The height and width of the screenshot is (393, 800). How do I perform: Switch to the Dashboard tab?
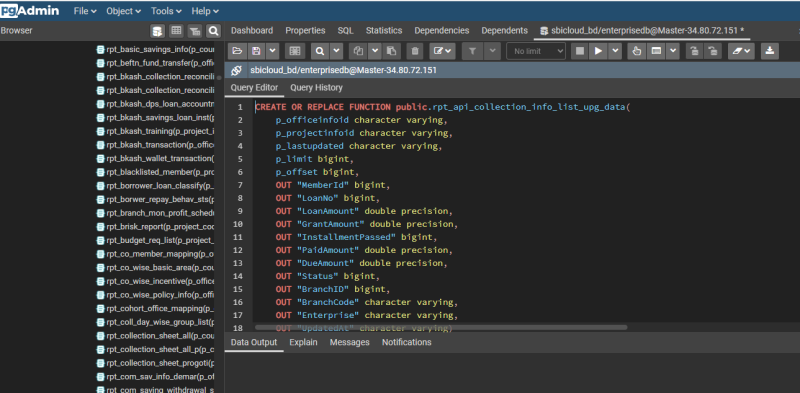pyautogui.click(x=252, y=31)
